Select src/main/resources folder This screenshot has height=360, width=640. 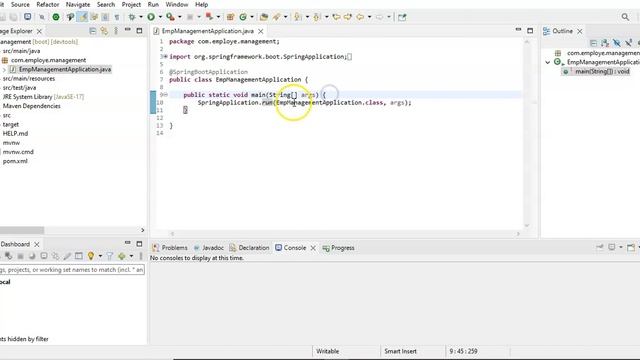pos(29,78)
